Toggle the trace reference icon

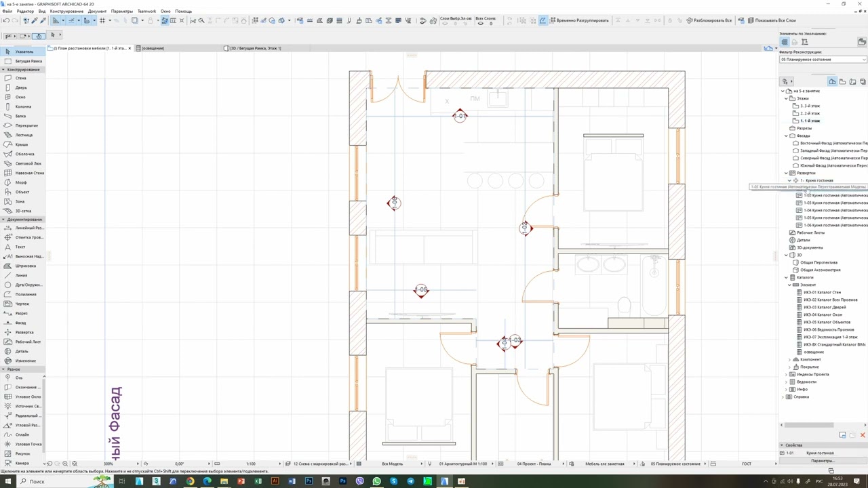tap(134, 20)
